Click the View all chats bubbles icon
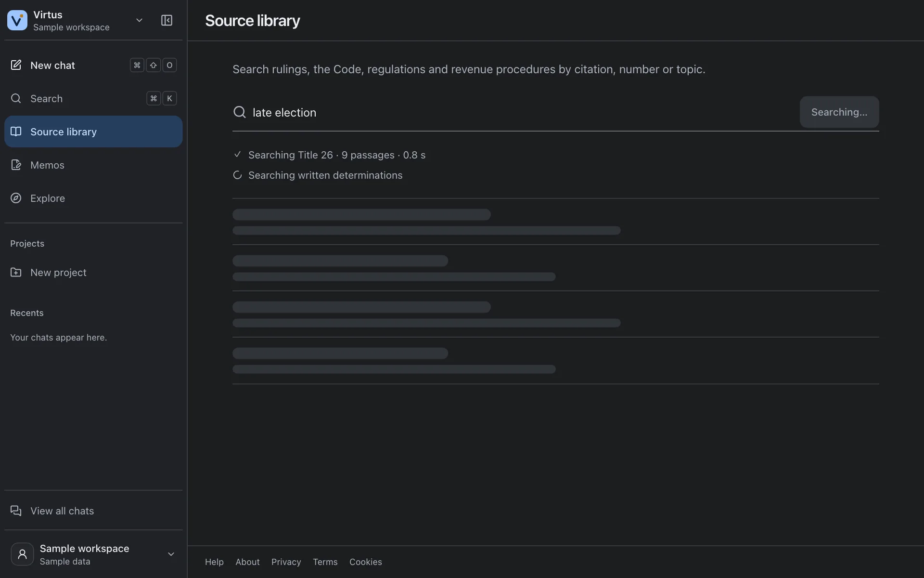Viewport: 924px width, 578px height. 16,511
